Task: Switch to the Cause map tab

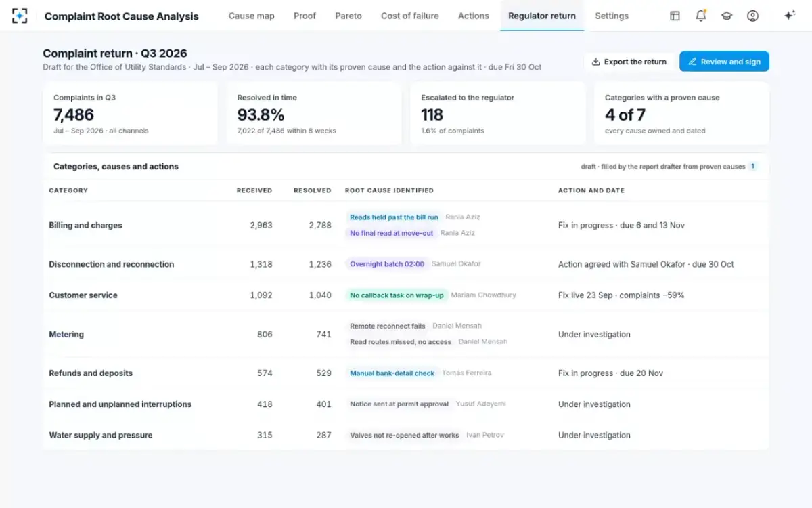Action: pos(252,16)
